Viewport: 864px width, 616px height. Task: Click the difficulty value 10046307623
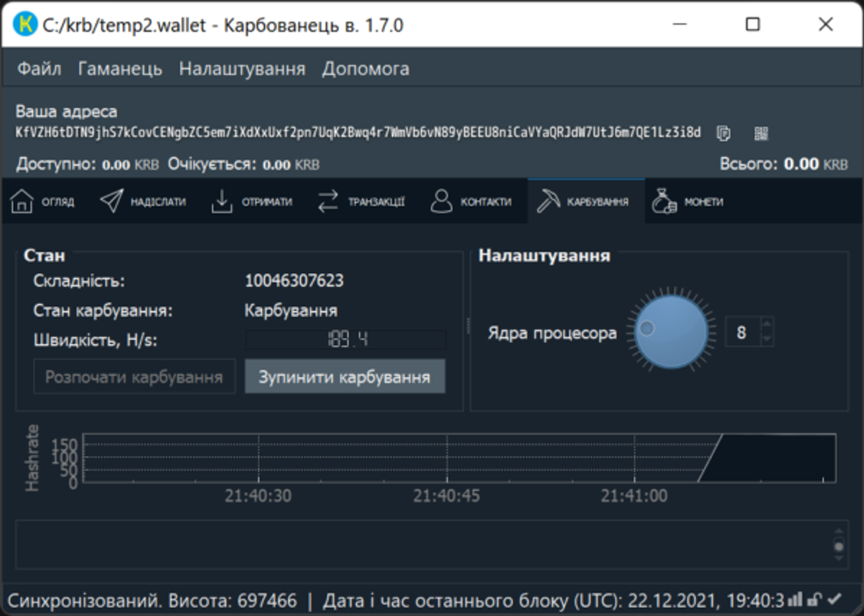(294, 281)
